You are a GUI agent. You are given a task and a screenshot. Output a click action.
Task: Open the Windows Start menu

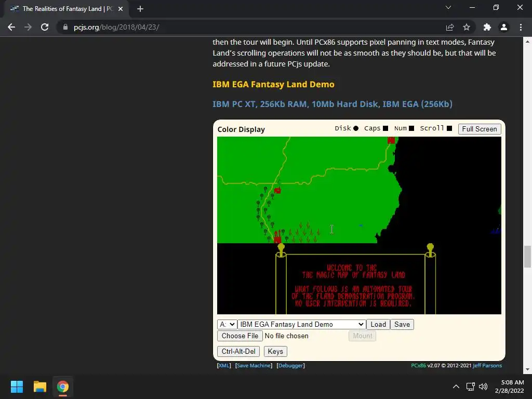pos(17,387)
